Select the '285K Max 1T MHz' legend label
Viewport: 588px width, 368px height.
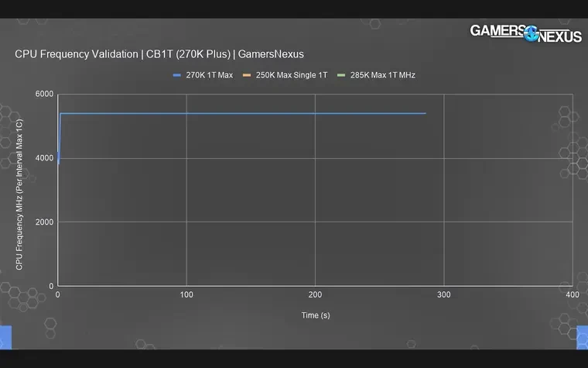click(382, 75)
